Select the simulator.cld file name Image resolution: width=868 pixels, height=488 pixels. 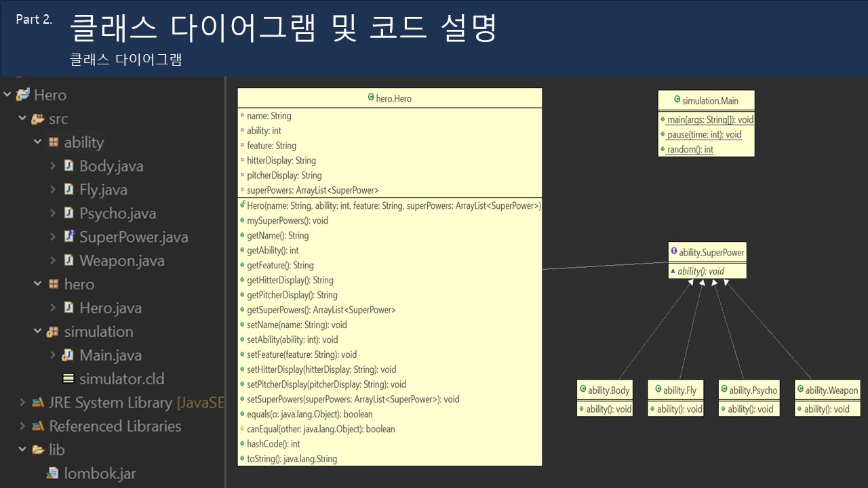click(122, 379)
